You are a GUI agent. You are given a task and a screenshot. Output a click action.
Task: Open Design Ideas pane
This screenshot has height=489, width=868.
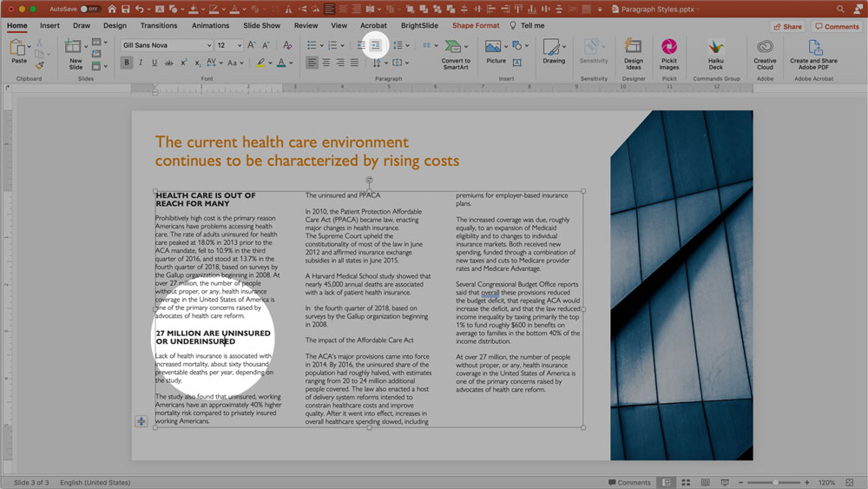click(634, 52)
